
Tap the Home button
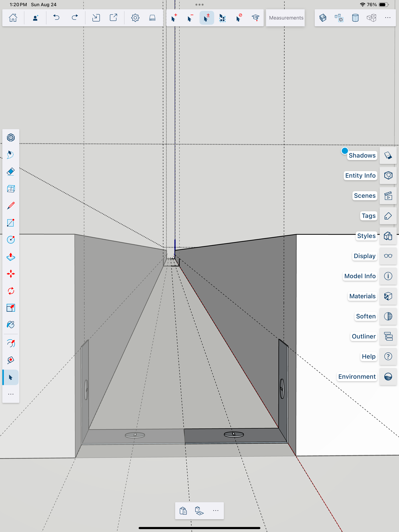pyautogui.click(x=13, y=17)
